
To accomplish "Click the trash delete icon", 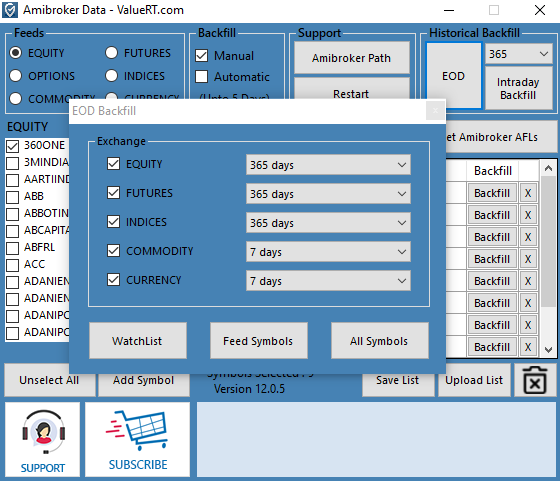I will point(535,380).
